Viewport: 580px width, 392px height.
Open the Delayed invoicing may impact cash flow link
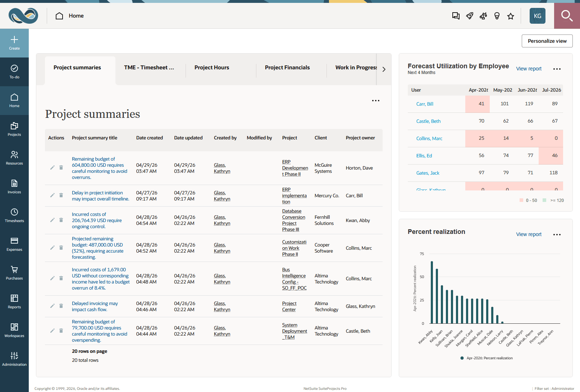[95, 306]
